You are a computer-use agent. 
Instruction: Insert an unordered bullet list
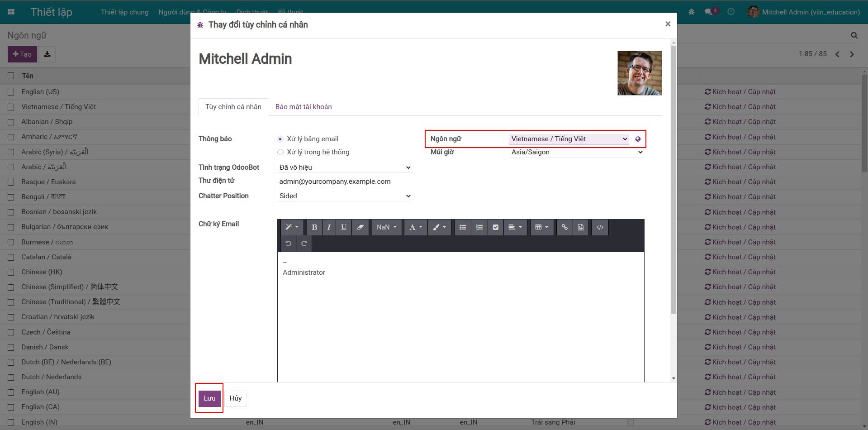pos(463,227)
